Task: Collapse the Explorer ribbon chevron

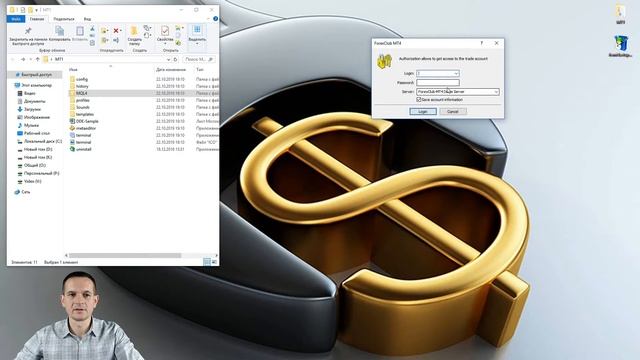Action: [208, 19]
